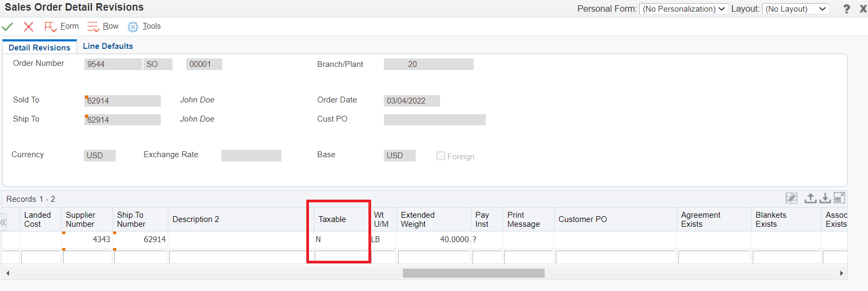The height and width of the screenshot is (291, 868).
Task: Click the Blankets Exists column header
Action: click(786, 219)
